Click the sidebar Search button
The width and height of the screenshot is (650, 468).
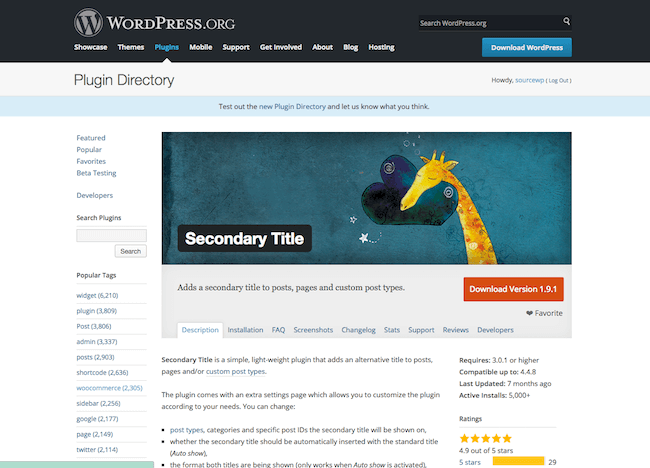click(131, 251)
